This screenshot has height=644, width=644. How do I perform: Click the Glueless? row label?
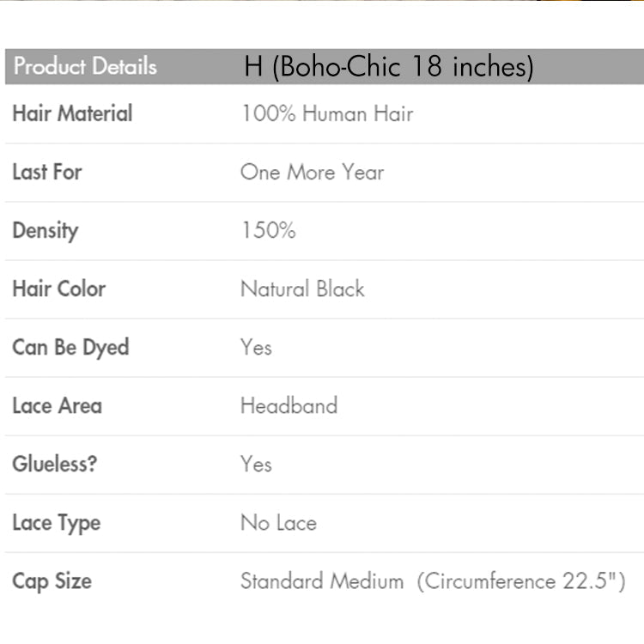pos(54,464)
